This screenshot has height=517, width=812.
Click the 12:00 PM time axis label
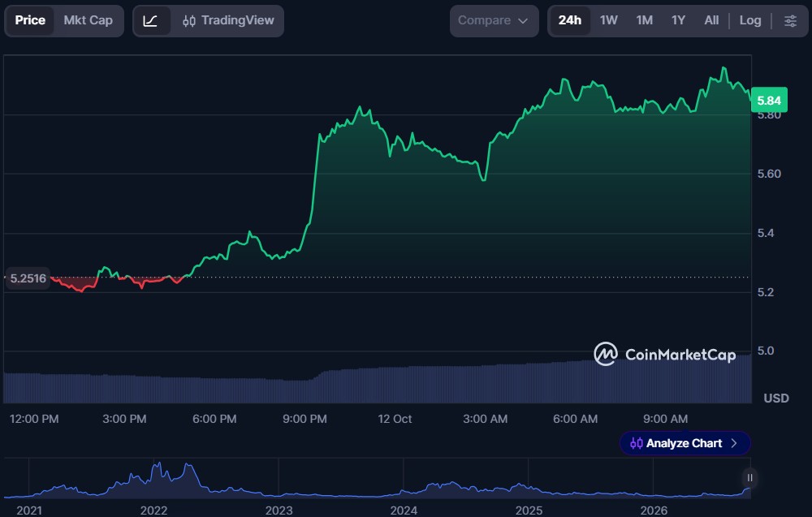(x=34, y=419)
